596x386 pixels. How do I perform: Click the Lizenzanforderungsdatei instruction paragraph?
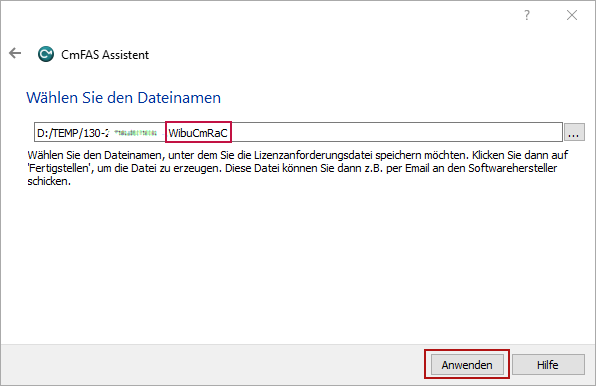pos(298,168)
